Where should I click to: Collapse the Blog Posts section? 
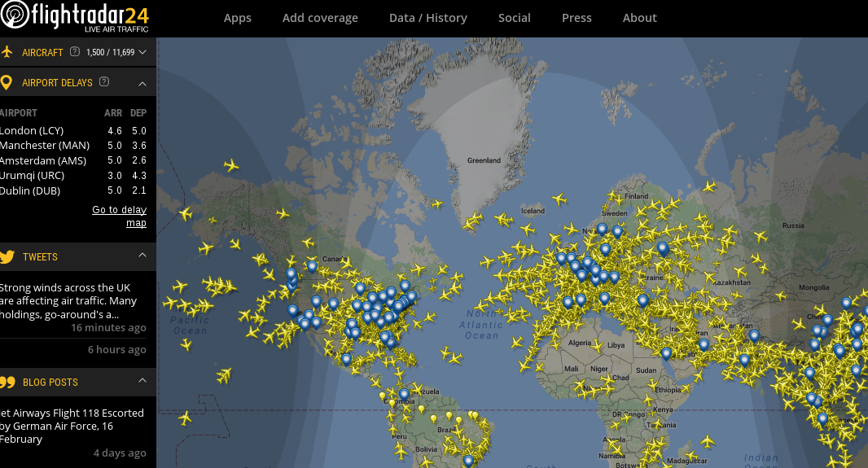pos(142,381)
